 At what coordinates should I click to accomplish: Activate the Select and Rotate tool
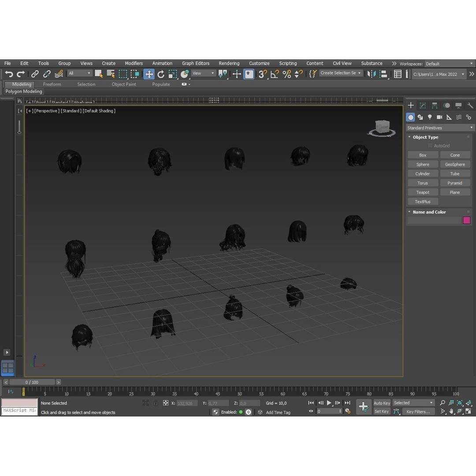coord(161,74)
